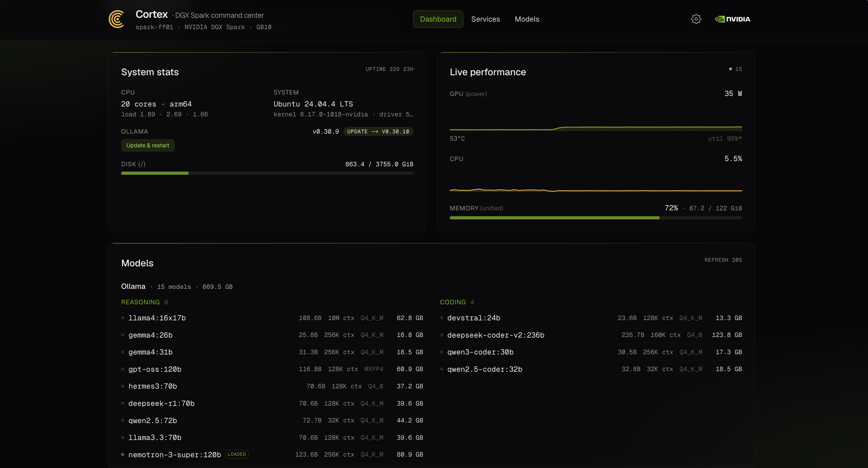The height and width of the screenshot is (468, 868).
Task: Click the 72% memory percentage
Action: coord(671,208)
